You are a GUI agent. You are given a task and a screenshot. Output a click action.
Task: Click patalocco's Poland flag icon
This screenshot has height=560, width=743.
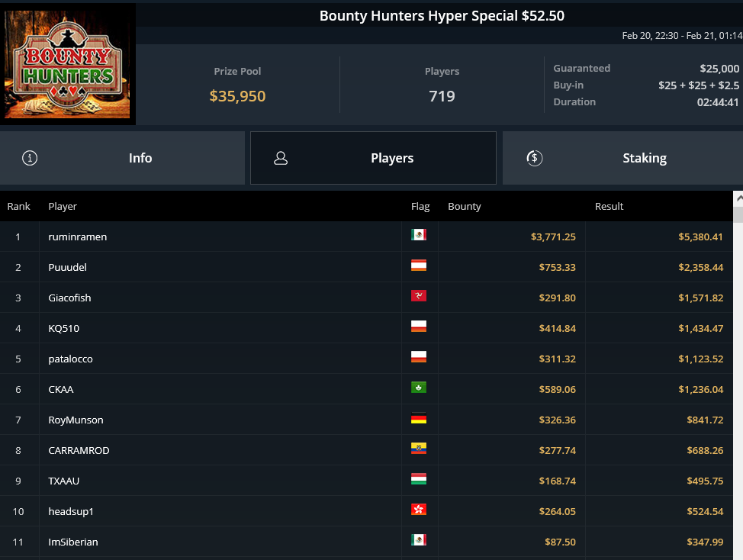(x=418, y=357)
